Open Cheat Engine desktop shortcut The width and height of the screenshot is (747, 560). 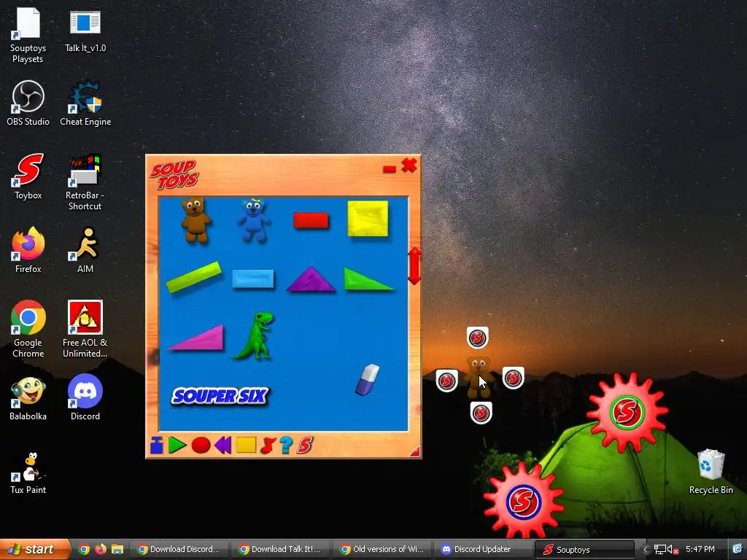pos(85,102)
